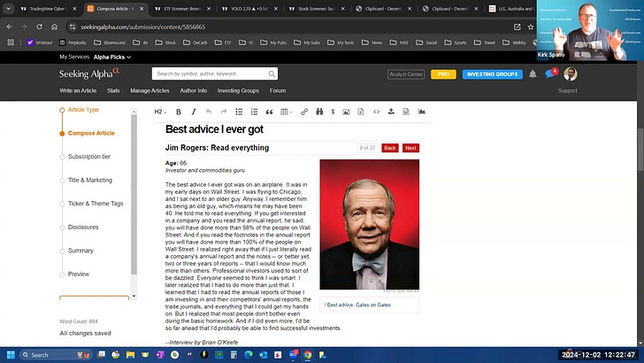This screenshot has height=363, width=644.
Task: Go to Disclosures step
Action: click(x=83, y=227)
